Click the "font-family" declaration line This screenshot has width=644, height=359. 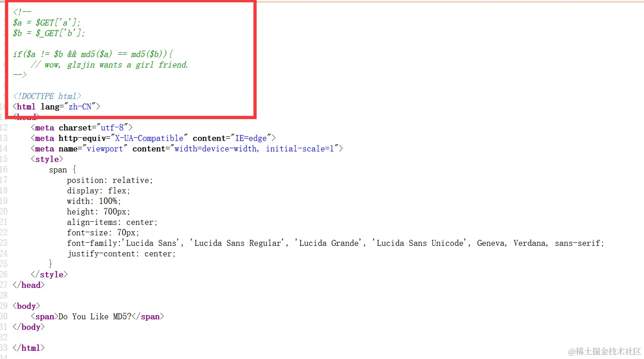[335, 243]
